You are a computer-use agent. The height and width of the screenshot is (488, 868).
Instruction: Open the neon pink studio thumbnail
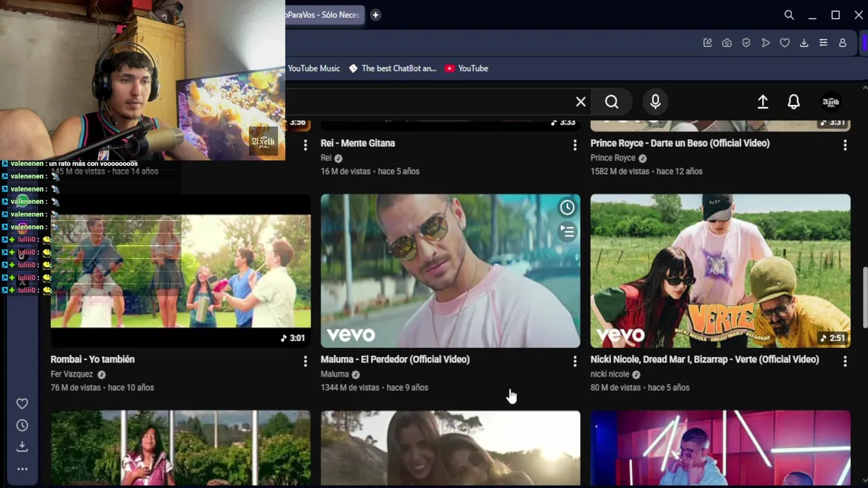pos(720,449)
